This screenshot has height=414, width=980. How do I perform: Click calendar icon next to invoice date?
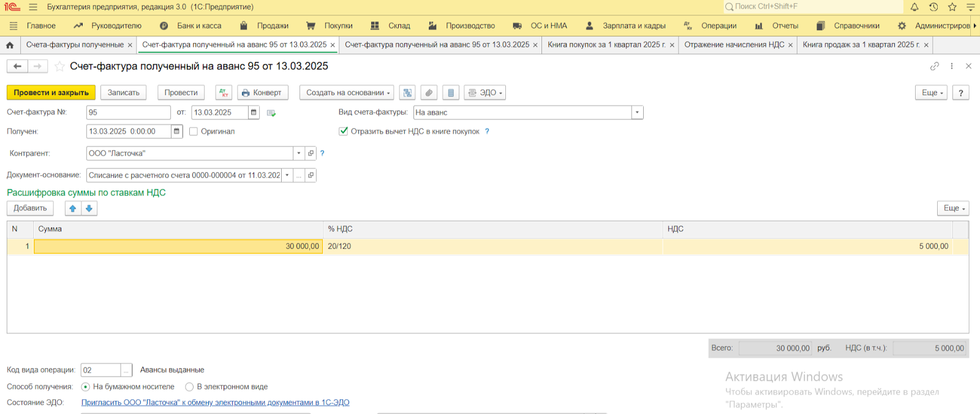254,113
